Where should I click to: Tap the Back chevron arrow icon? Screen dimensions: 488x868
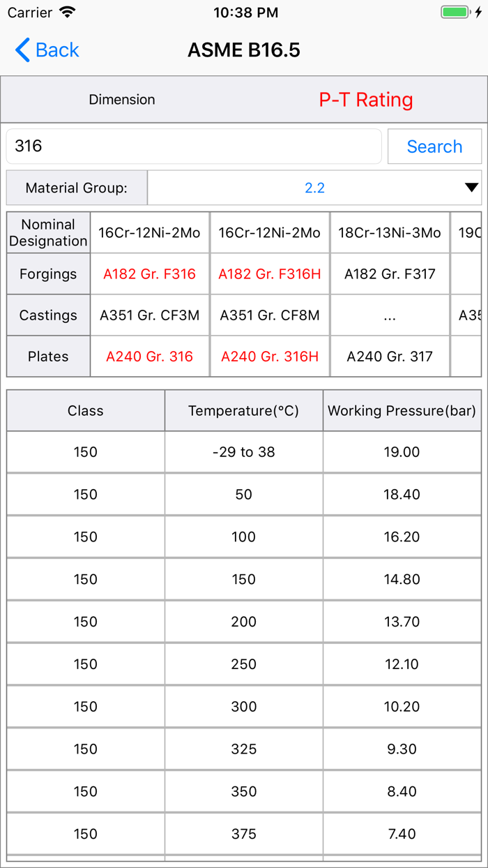(x=22, y=50)
